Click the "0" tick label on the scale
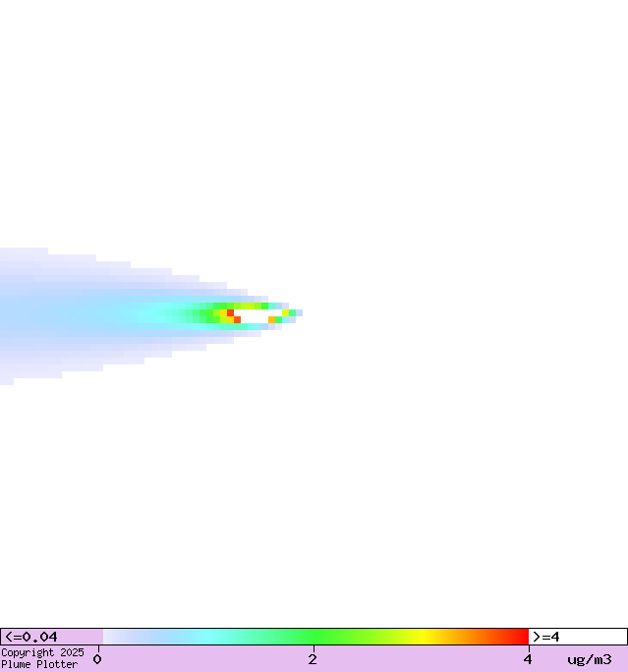628x672 pixels. (x=97, y=659)
